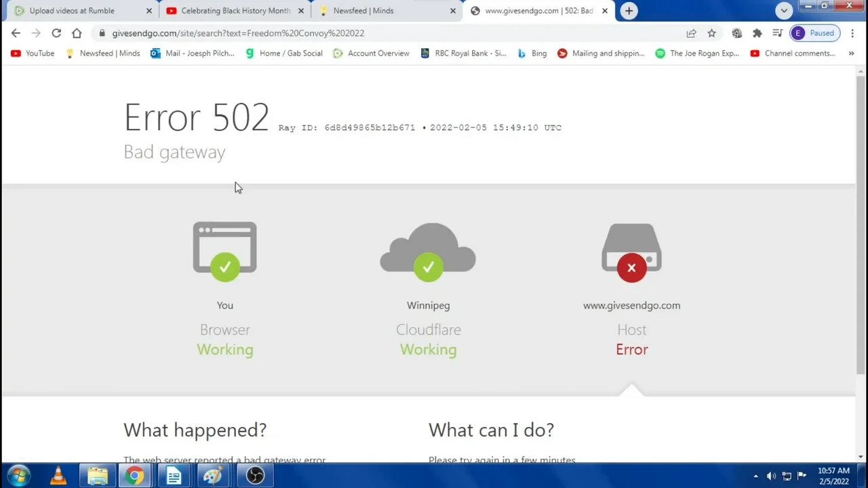Open the Windows Start menu
The image size is (868, 488).
[x=18, y=476]
